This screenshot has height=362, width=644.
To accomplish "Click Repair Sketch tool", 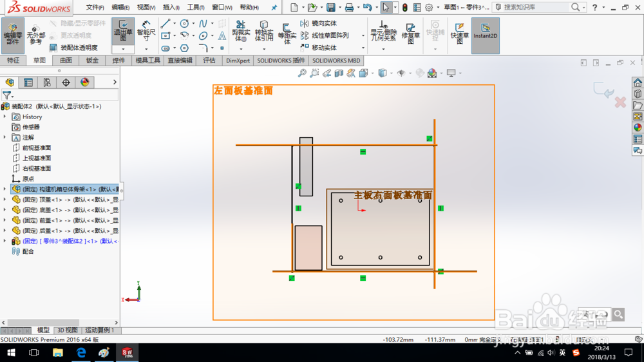I will pos(410,33).
